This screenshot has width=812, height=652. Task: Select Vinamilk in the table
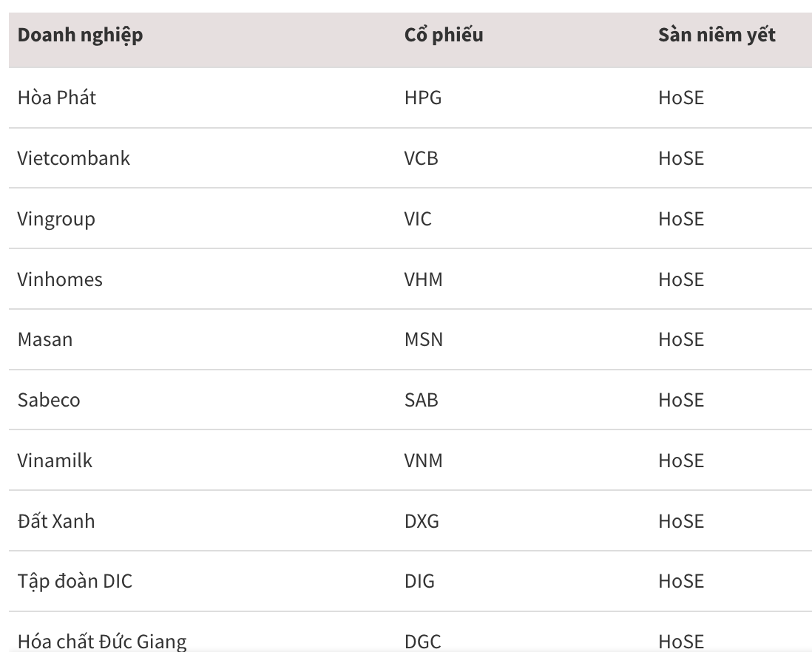point(55,461)
